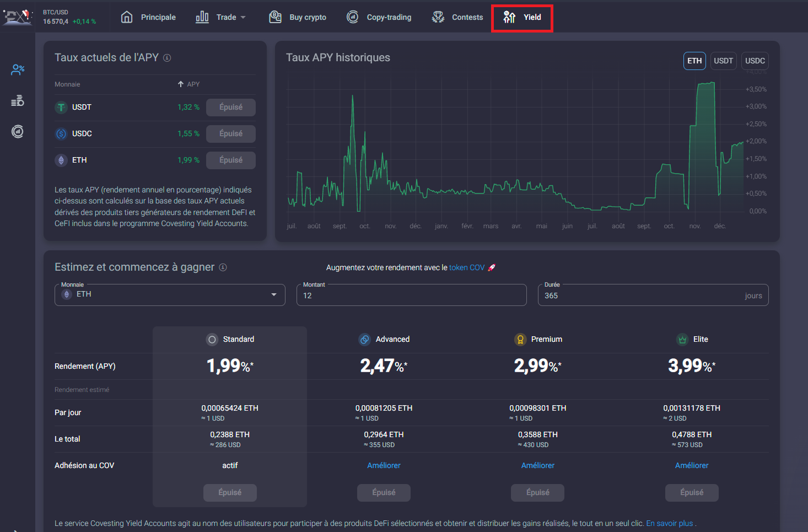
Task: Click Améliorer link under Elite
Action: [x=692, y=466]
